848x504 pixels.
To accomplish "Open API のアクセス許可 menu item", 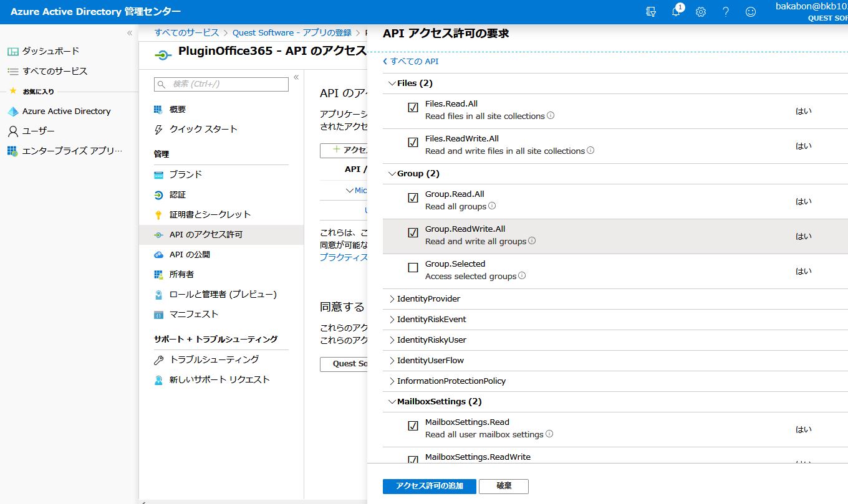I will (x=221, y=235).
